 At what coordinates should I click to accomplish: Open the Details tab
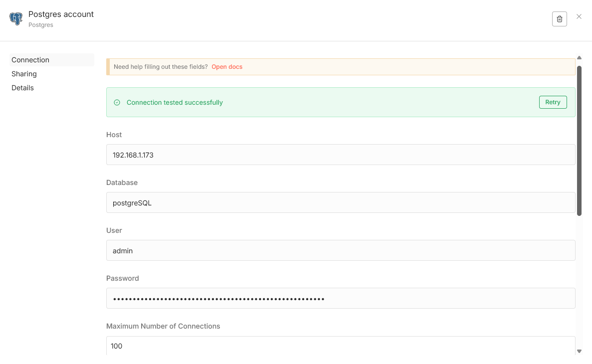coord(23,88)
